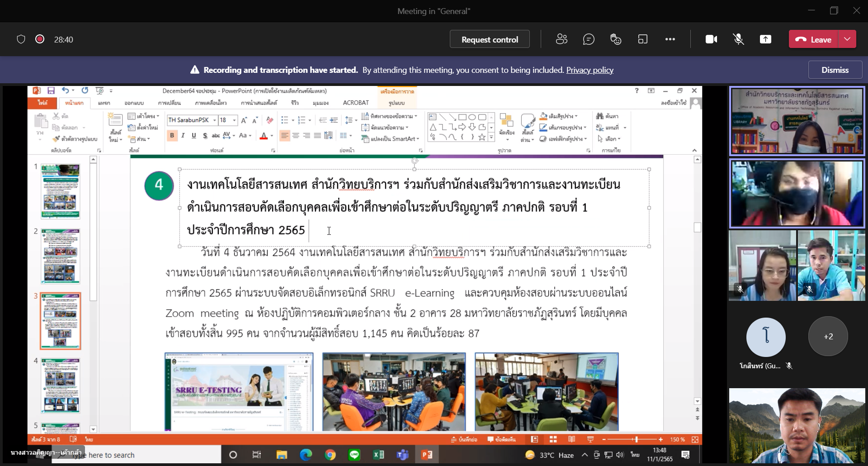Open the orange File tab in PowerPoint

pyautogui.click(x=42, y=103)
